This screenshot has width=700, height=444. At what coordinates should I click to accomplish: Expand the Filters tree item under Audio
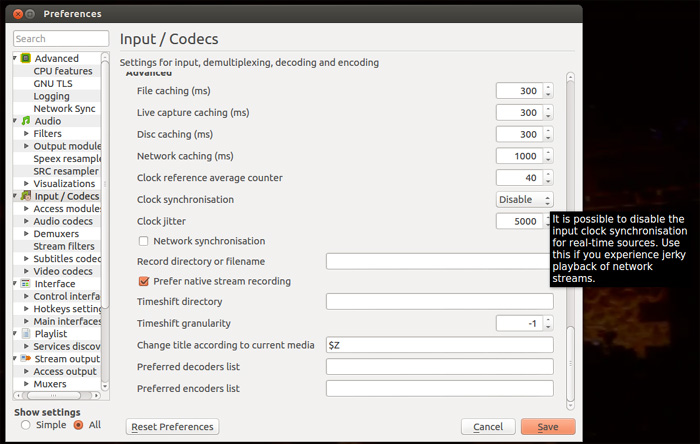pyautogui.click(x=27, y=134)
